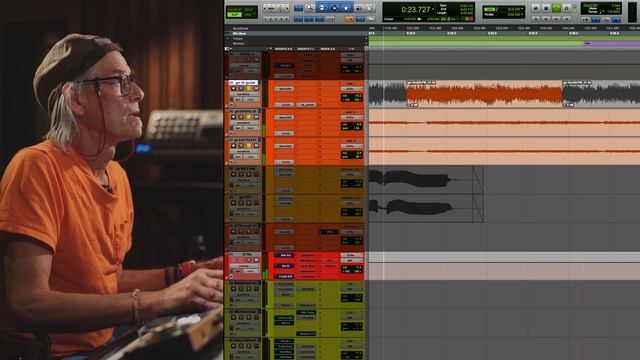Toggle Solo on dark red GTRchannel track
640x360 pixels.
249,231
